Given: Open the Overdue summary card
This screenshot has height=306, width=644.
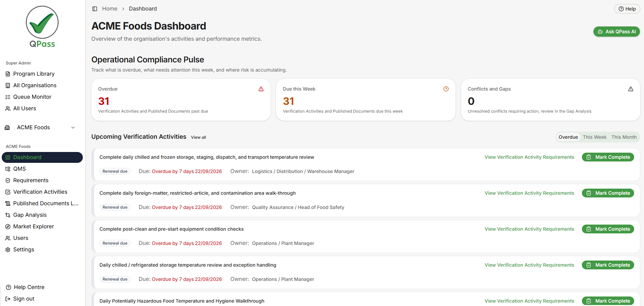Looking at the screenshot, I should 181,100.
